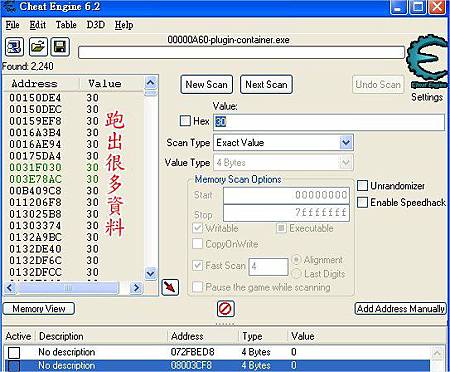This screenshot has width=450, height=372.
Task: Click the Fast Scan alignment value field
Action: (268, 267)
